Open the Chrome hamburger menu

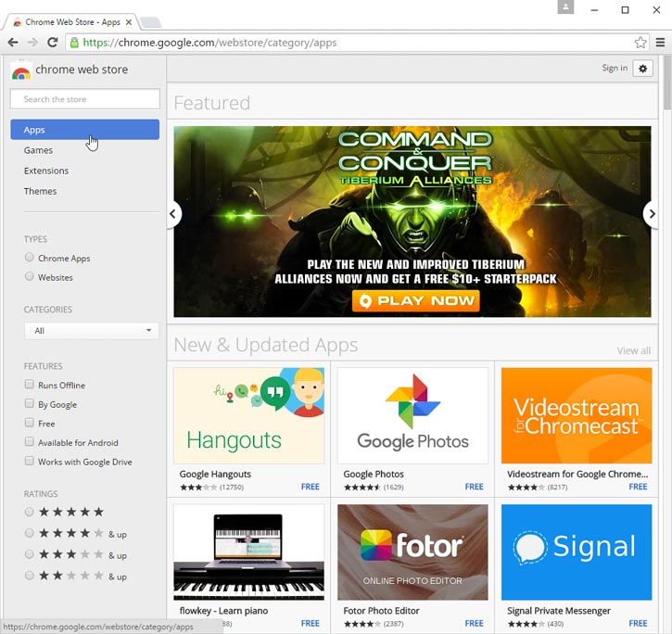(x=660, y=43)
